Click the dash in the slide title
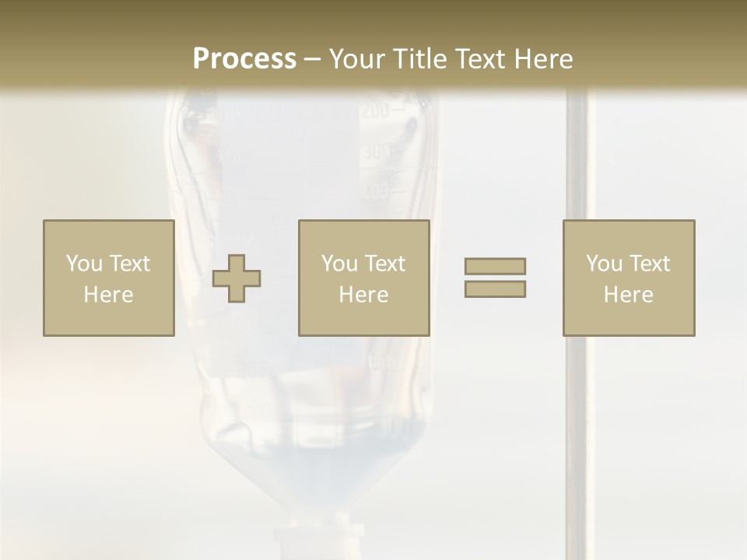This screenshot has height=560, width=747. pos(313,59)
